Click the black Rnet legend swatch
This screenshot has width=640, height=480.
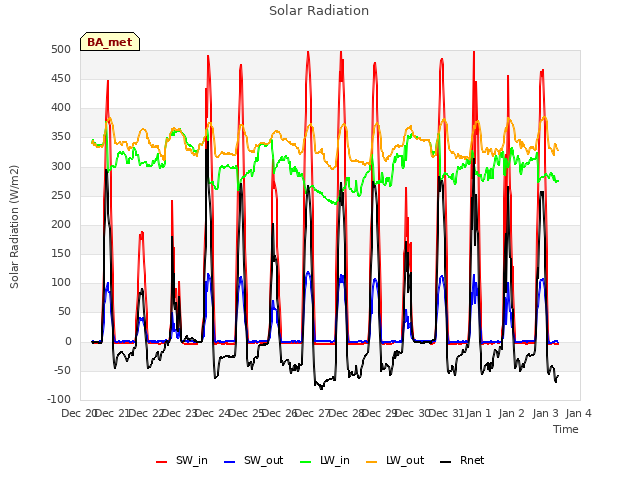click(446, 462)
